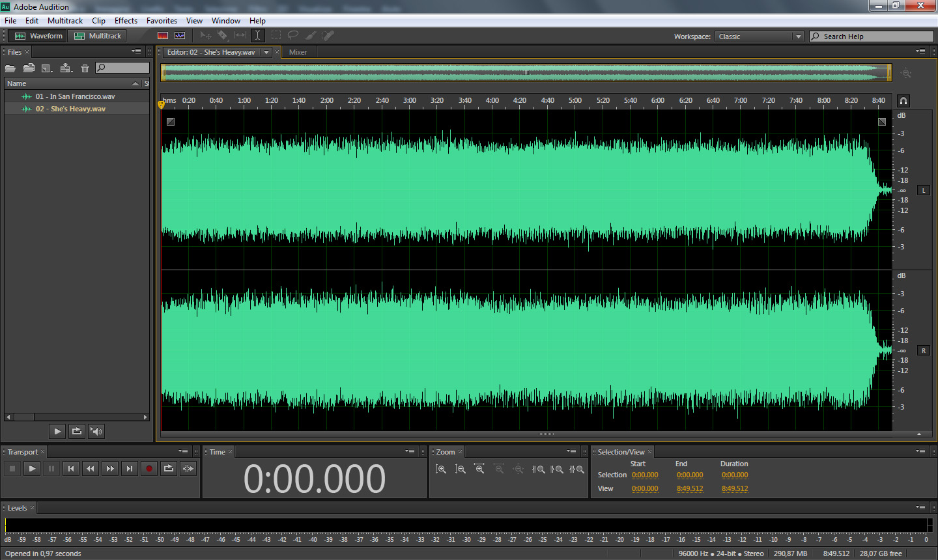Image resolution: width=938 pixels, height=560 pixels.
Task: Close the Zoom panel tab
Action: (x=460, y=452)
